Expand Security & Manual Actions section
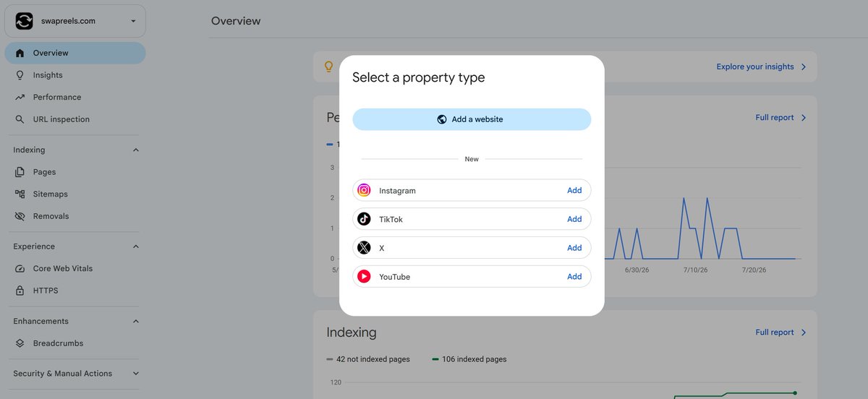Viewport: 868px width, 399px height. point(136,374)
